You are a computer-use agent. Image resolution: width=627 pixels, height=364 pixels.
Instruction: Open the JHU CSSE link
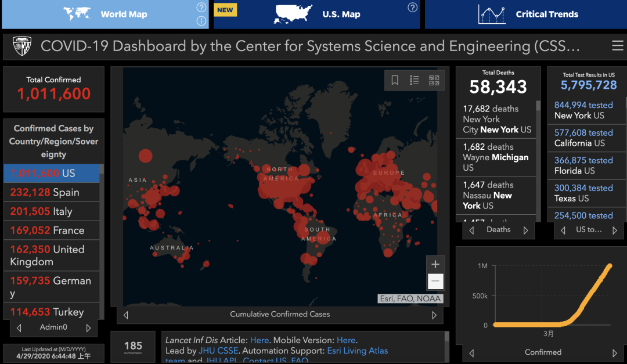point(218,351)
